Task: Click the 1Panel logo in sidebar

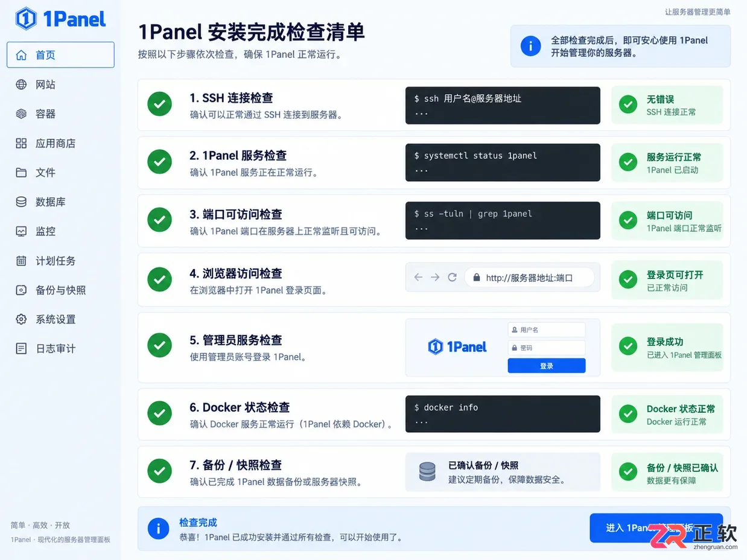Action: coord(60,19)
